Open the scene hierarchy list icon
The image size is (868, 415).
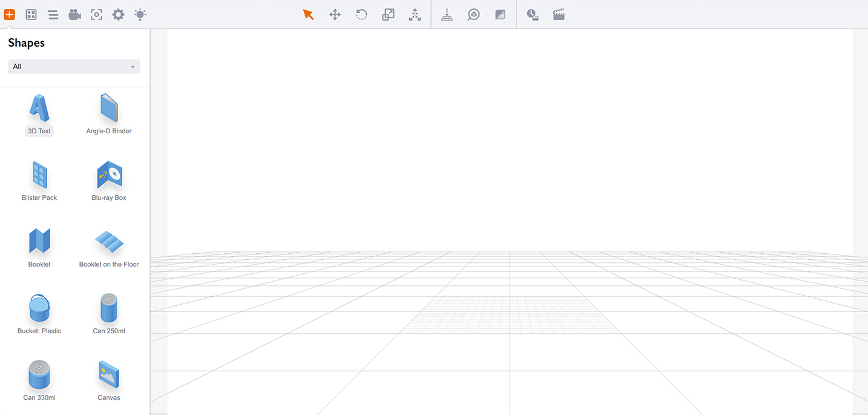point(53,14)
